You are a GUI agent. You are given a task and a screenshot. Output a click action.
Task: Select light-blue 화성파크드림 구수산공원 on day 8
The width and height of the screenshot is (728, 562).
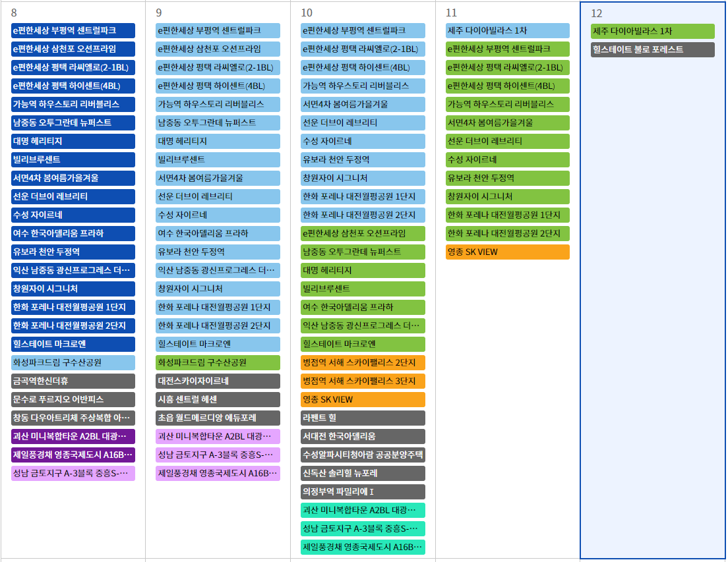(73, 362)
